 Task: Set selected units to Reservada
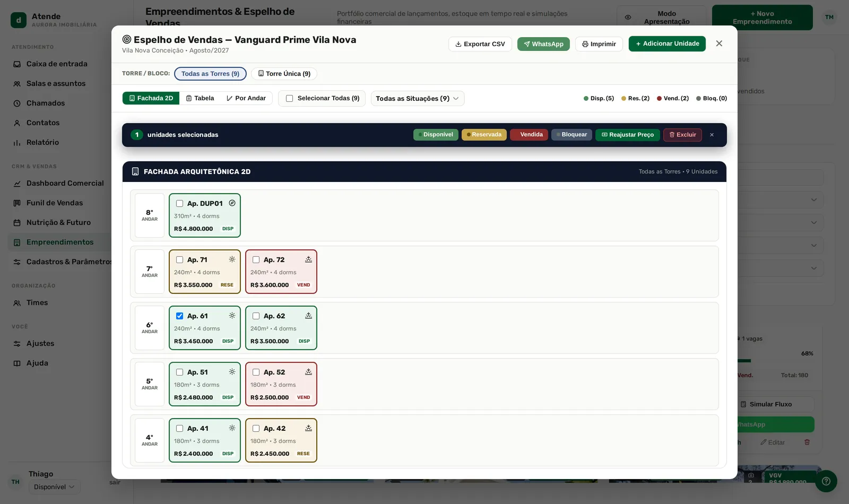pyautogui.click(x=484, y=135)
